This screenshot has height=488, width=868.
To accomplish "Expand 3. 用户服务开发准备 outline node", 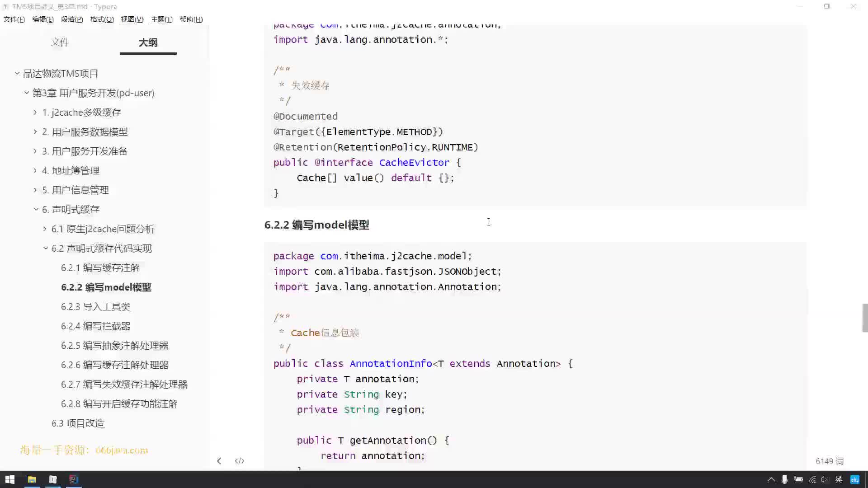I will coord(35,151).
